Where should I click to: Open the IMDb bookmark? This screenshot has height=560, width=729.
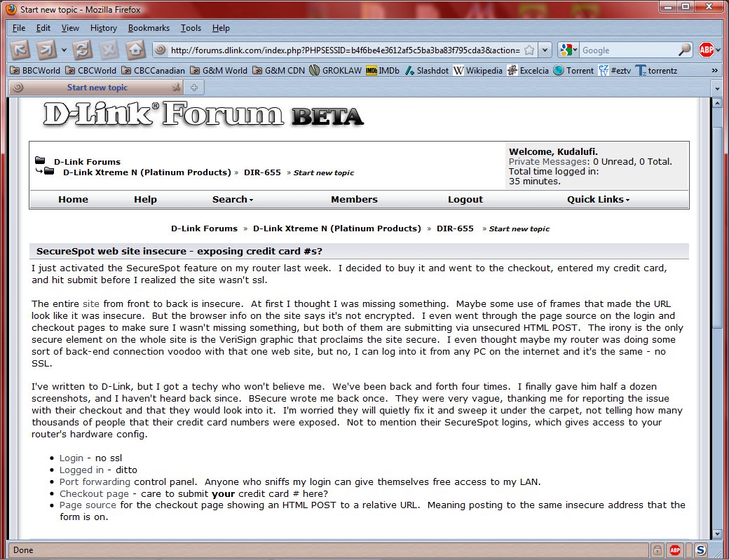383,71
